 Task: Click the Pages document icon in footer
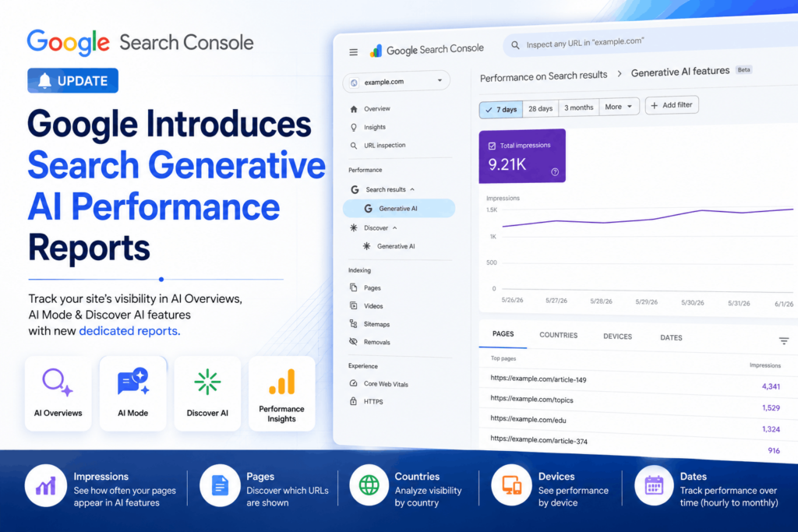[x=220, y=486]
